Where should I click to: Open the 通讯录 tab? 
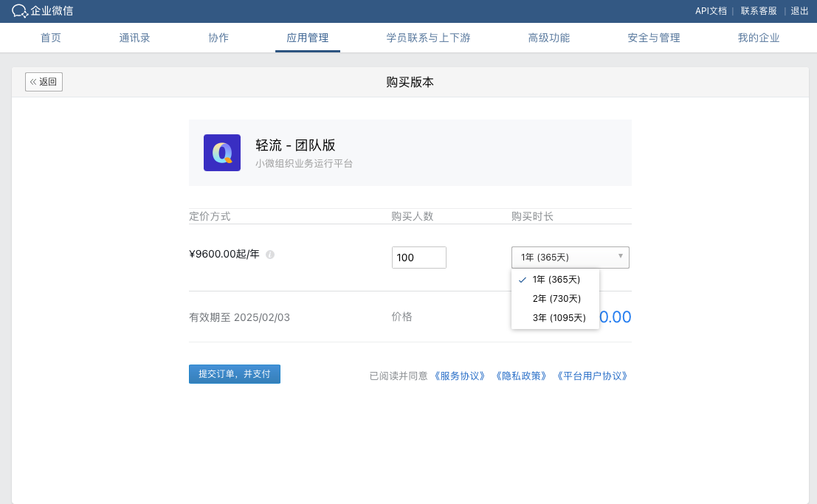[x=134, y=38]
